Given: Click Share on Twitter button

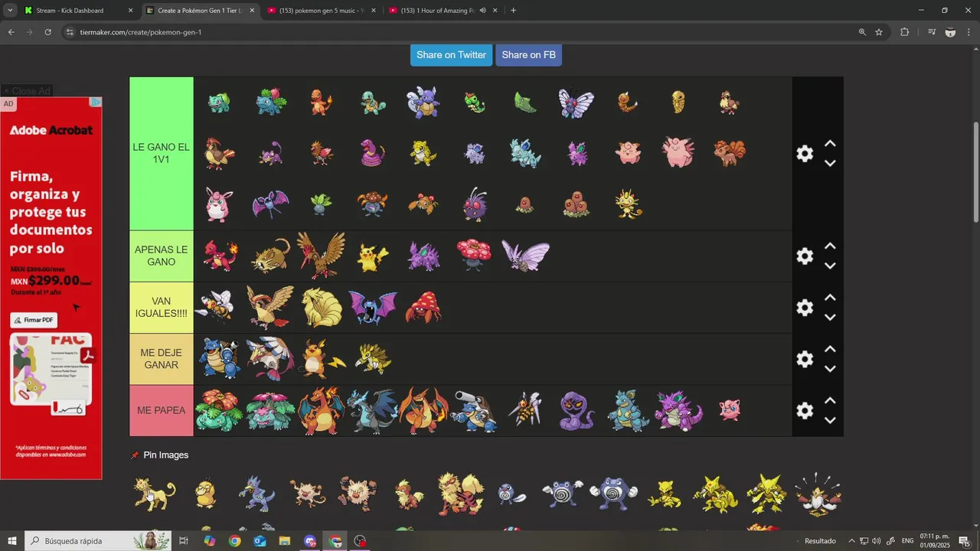Looking at the screenshot, I should pos(451,55).
